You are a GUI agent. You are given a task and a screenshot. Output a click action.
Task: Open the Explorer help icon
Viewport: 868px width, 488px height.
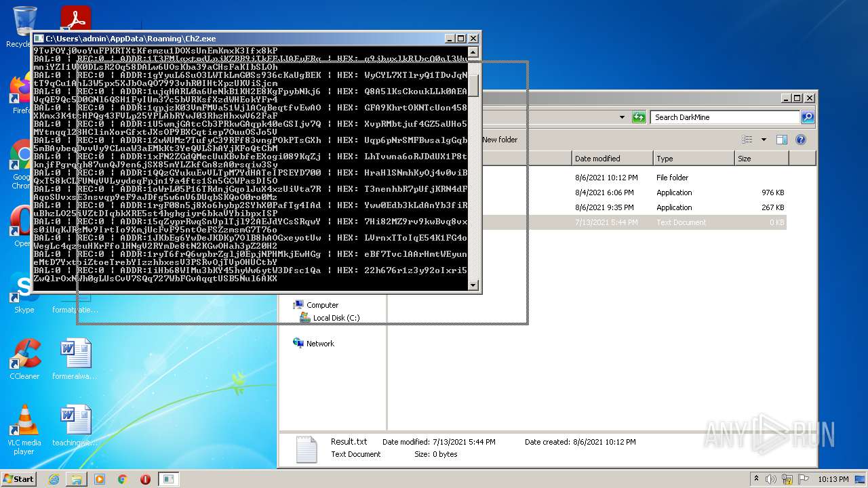click(x=800, y=140)
